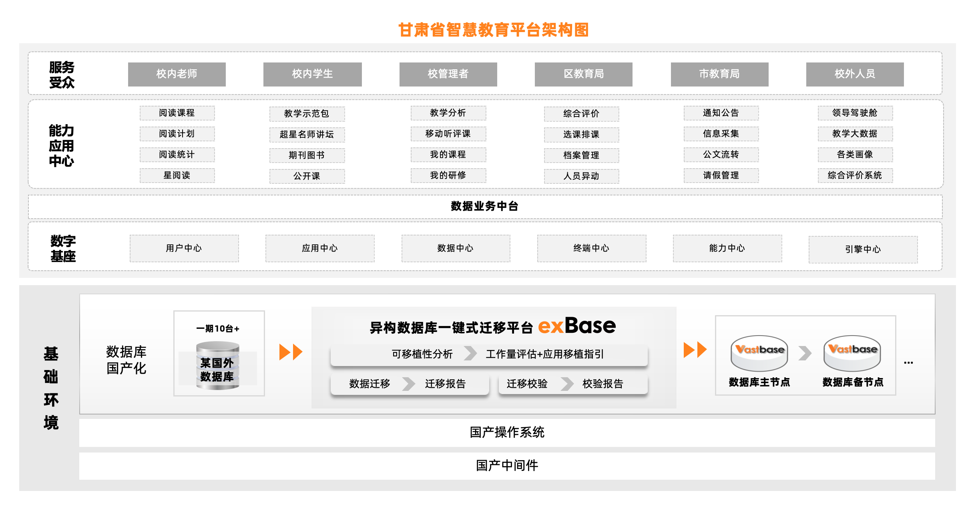Click the 超星名师讲坛 item
The image size is (980, 511).
tap(307, 135)
